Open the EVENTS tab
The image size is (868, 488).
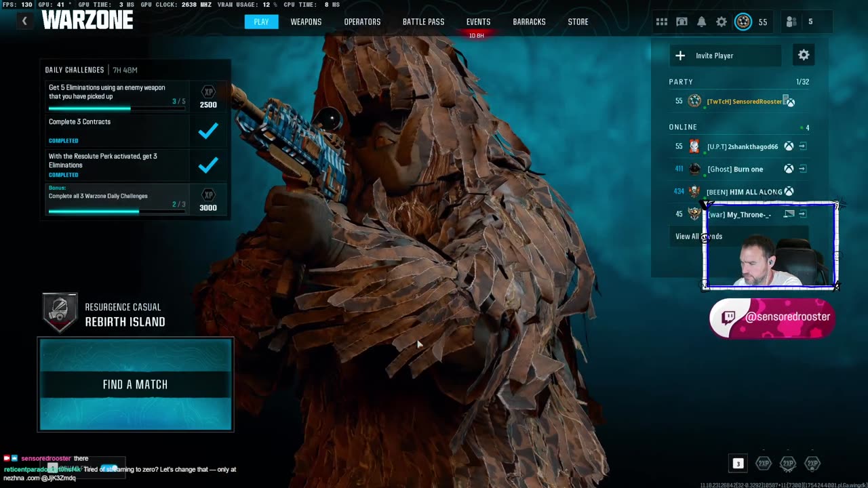point(478,22)
